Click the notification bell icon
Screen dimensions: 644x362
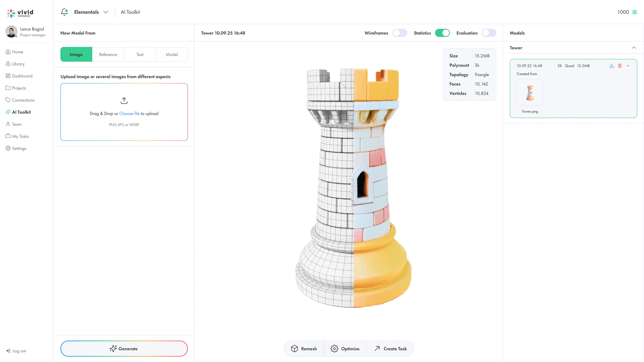pos(64,12)
